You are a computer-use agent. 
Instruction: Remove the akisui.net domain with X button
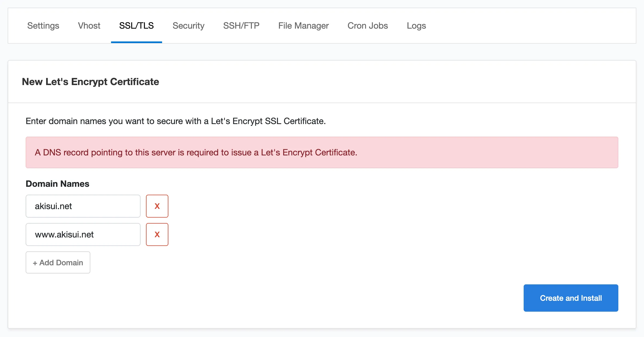[157, 206]
